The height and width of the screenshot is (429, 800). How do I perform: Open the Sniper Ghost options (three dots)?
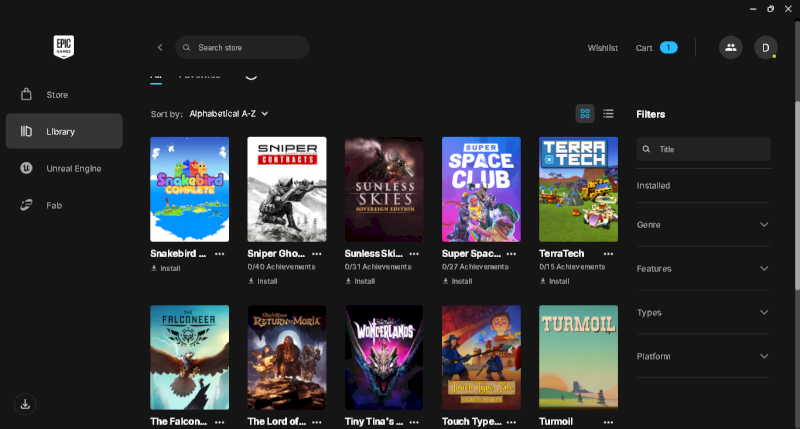point(317,254)
